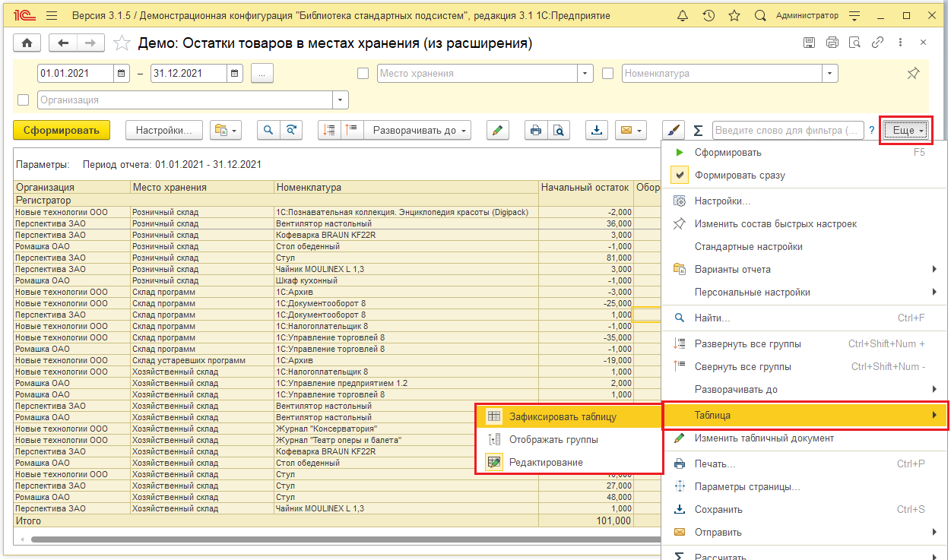Choose Зафиксировать таблицу in submenu
Image resolution: width=951 pixels, height=560 pixels.
click(x=569, y=416)
